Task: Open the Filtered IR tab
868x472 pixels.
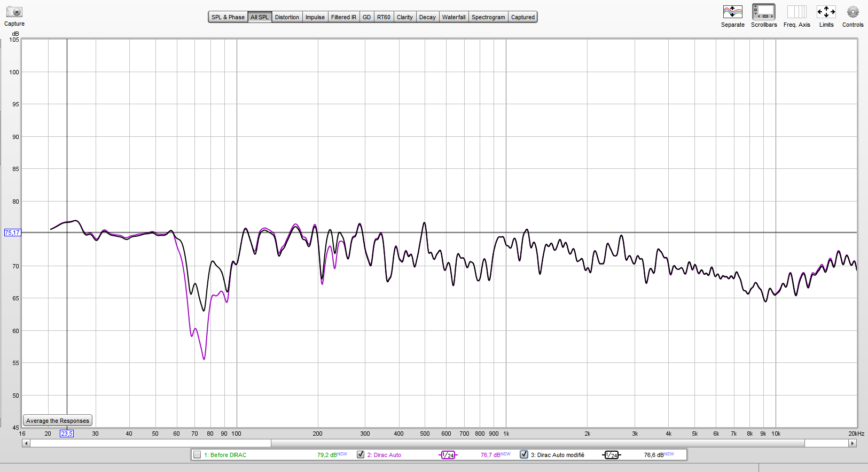Action: tap(343, 17)
